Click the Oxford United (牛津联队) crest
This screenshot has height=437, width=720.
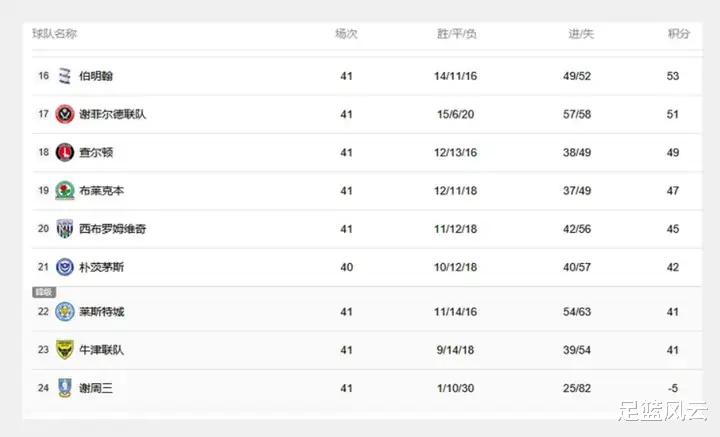click(65, 350)
